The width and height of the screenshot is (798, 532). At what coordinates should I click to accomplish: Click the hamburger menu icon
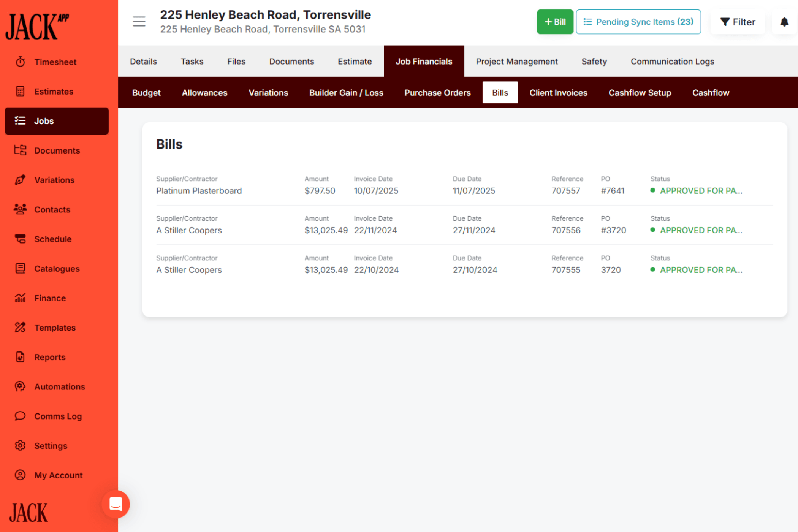point(139,22)
